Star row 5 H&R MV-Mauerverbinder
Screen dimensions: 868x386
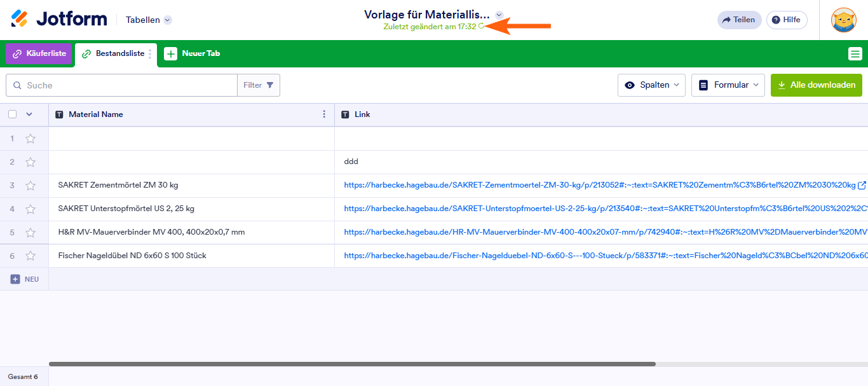click(x=31, y=233)
